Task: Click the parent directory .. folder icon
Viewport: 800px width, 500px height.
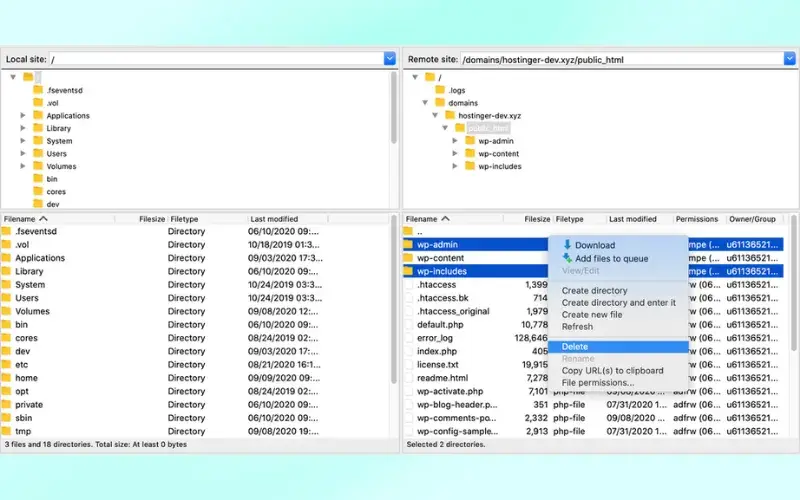Action: click(408, 231)
